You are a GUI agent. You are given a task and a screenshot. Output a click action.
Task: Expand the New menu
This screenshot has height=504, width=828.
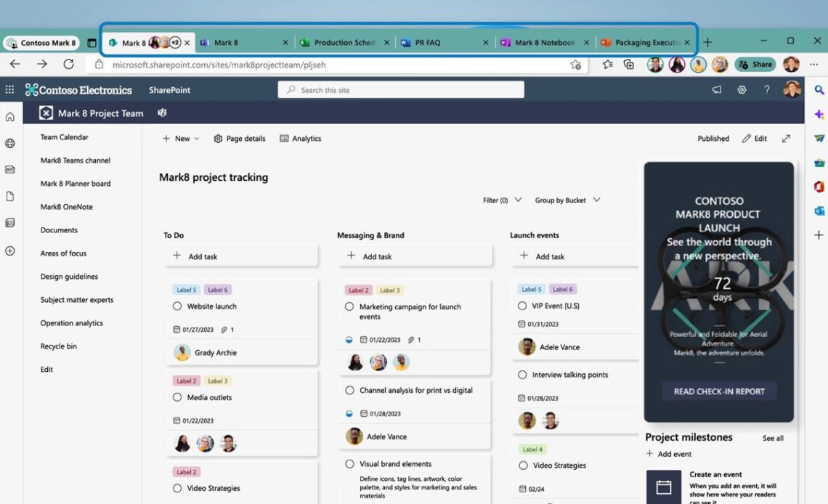click(x=181, y=138)
